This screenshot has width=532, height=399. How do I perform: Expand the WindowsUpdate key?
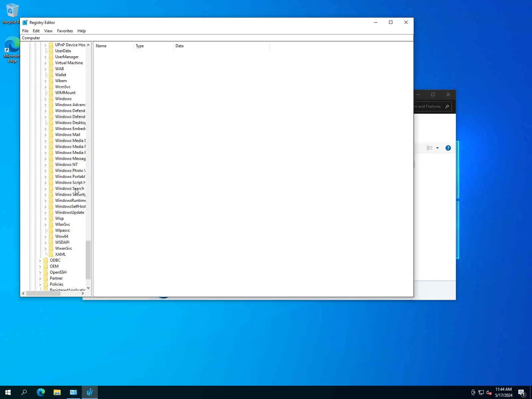pyautogui.click(x=46, y=212)
